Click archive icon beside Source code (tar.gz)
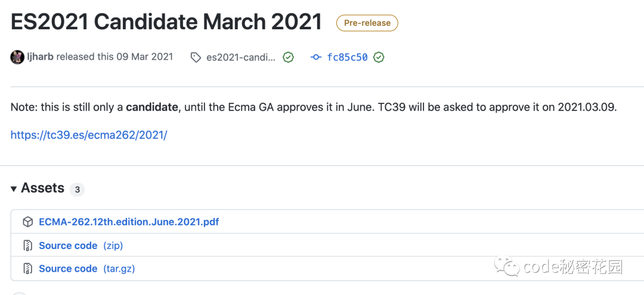 (27, 269)
